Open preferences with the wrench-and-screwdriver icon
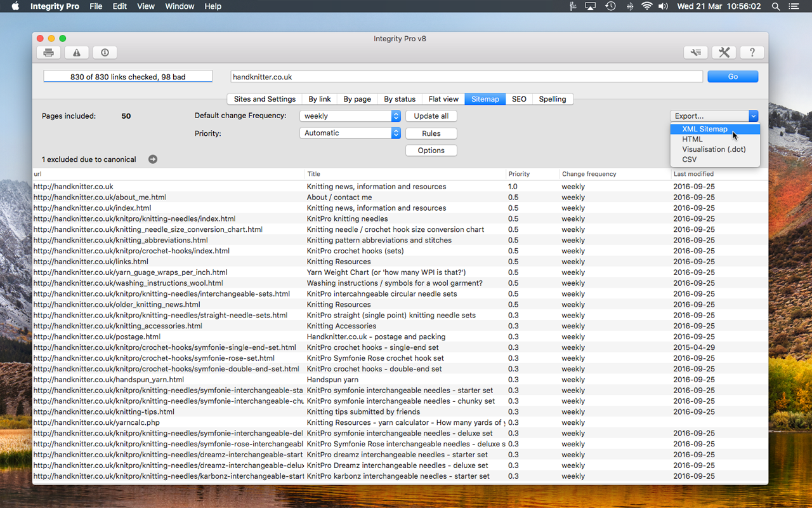Viewport: 812px width, 508px height. pos(724,53)
